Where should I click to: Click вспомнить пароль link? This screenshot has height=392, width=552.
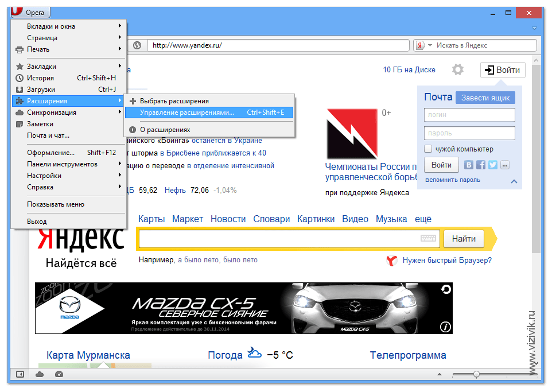tap(452, 180)
